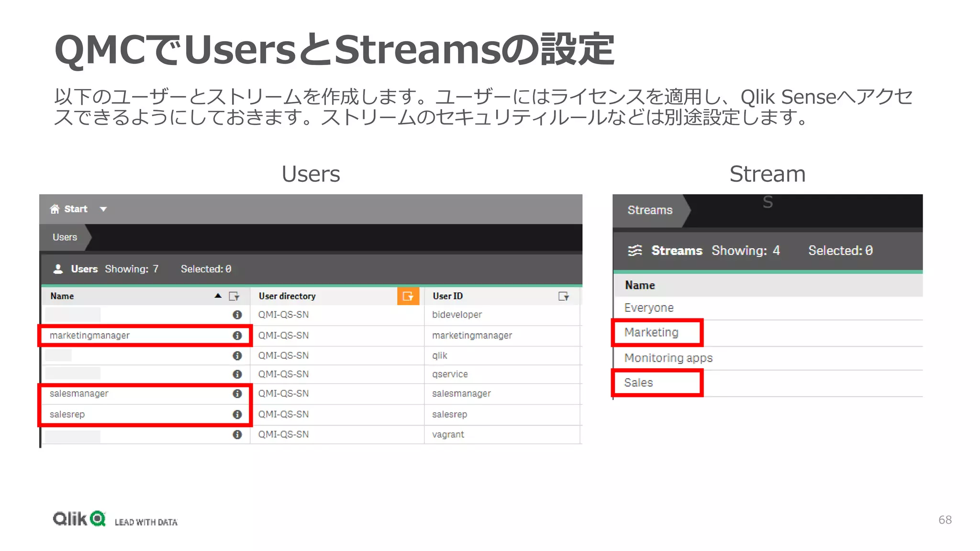Show info for the vagrant row

pyautogui.click(x=237, y=434)
